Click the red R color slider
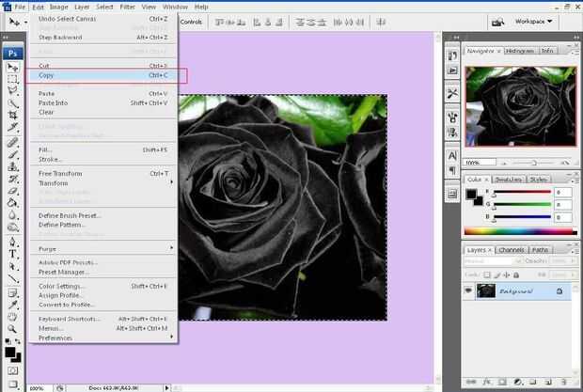The image size is (583, 392). coord(522,192)
